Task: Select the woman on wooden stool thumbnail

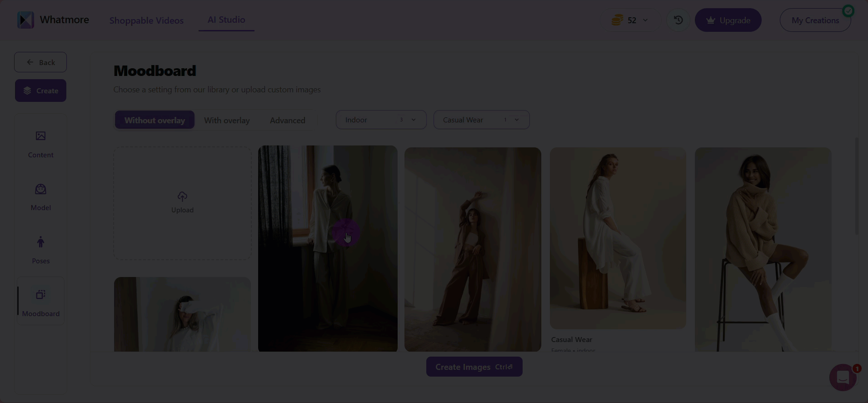Action: coord(618,238)
